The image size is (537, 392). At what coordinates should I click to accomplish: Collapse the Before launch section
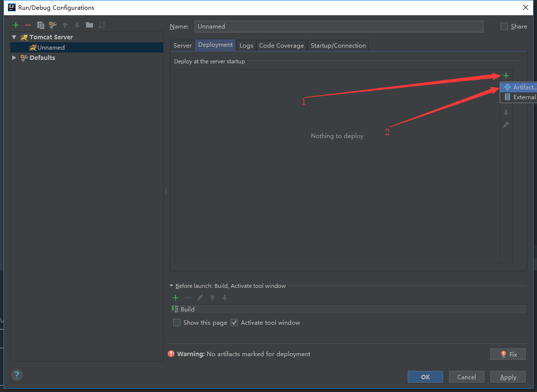click(x=172, y=286)
